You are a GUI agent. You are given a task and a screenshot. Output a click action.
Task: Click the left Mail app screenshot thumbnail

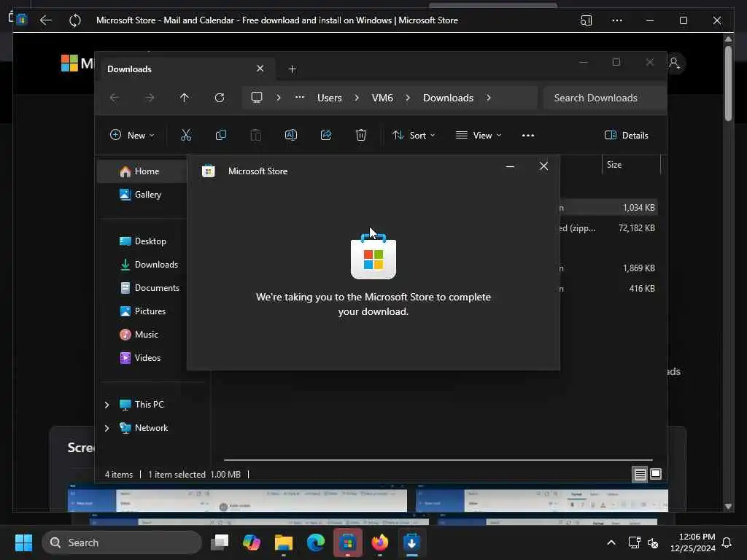(237, 499)
